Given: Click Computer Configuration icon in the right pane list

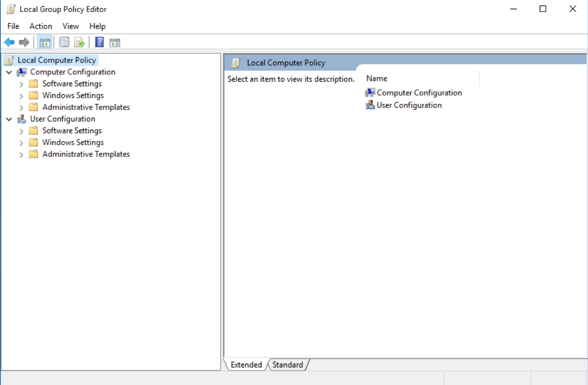Looking at the screenshot, I should (x=370, y=92).
